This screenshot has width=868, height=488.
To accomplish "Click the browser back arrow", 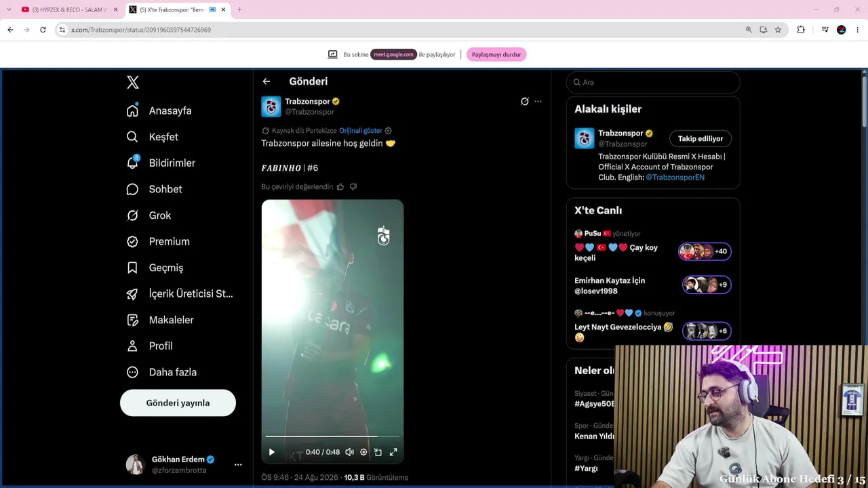I will [10, 30].
